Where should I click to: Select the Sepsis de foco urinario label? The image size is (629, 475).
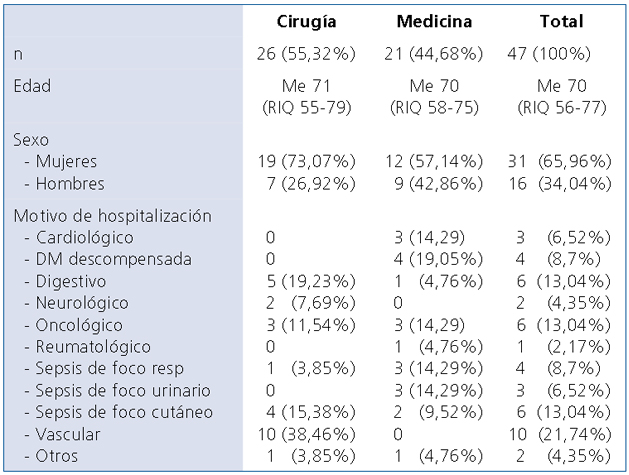[109, 391]
